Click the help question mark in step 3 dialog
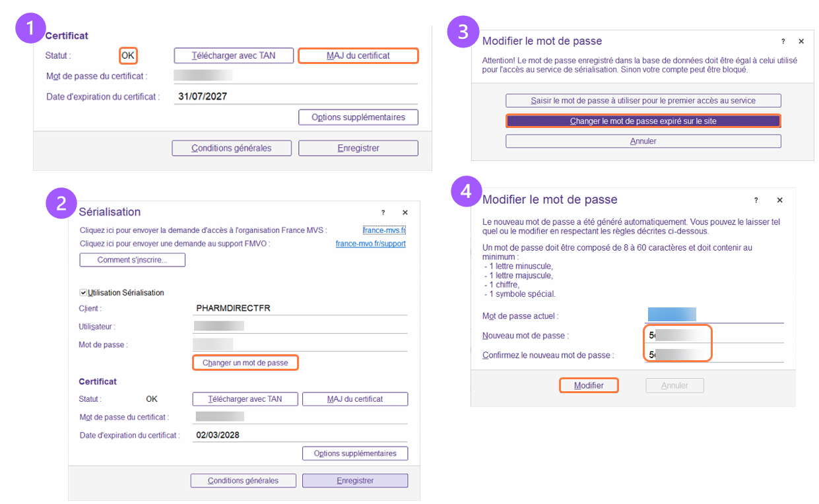This screenshot has height=504, width=819. click(x=783, y=41)
